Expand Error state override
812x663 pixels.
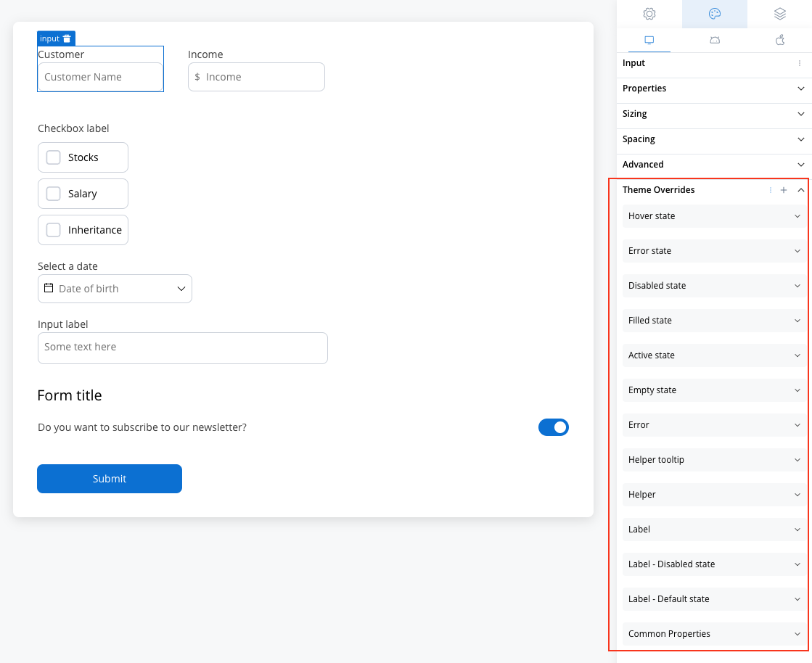pos(714,251)
